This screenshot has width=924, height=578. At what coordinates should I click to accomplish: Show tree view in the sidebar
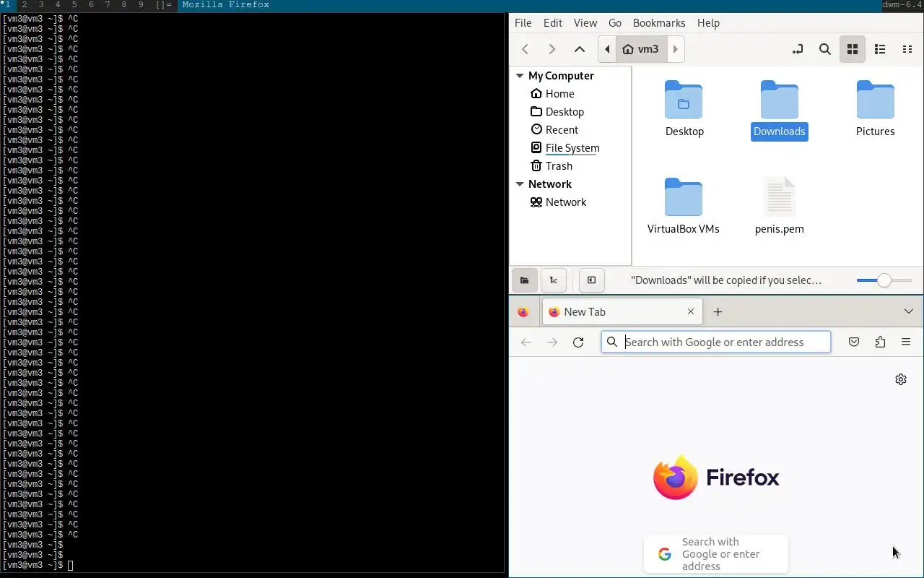(x=554, y=280)
